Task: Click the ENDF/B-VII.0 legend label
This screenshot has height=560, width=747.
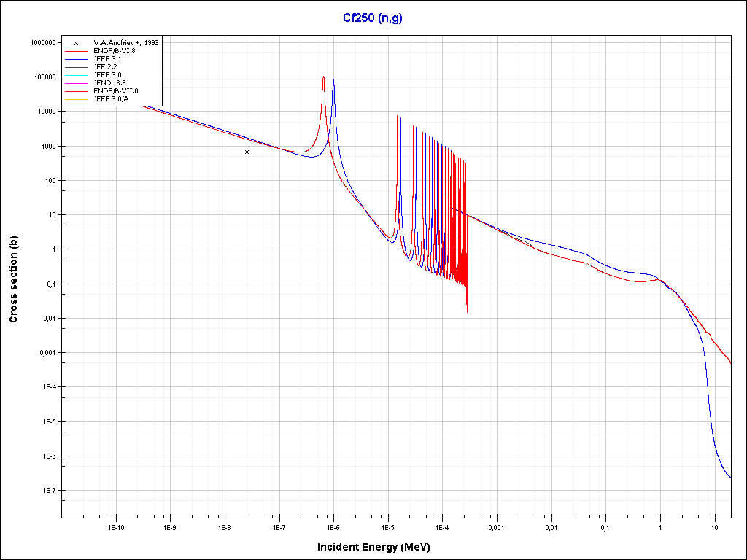Action: click(x=115, y=91)
